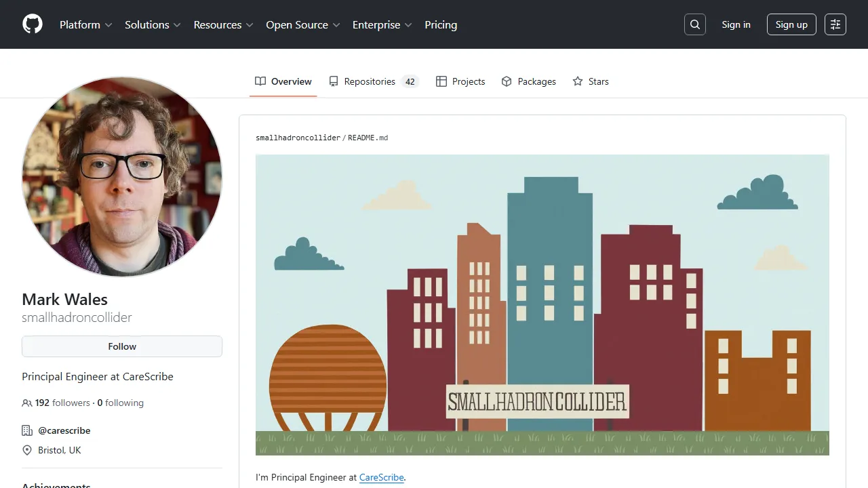Click the organization building icon
868x488 pixels.
27,430
